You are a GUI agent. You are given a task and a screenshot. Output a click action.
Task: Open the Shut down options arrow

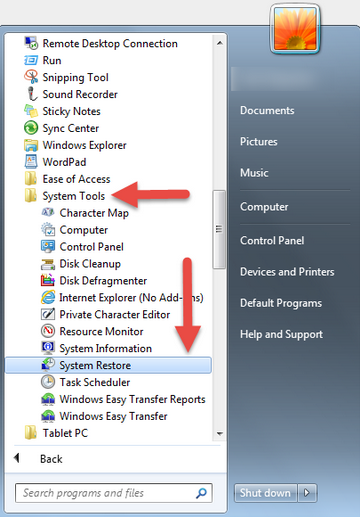[307, 492]
